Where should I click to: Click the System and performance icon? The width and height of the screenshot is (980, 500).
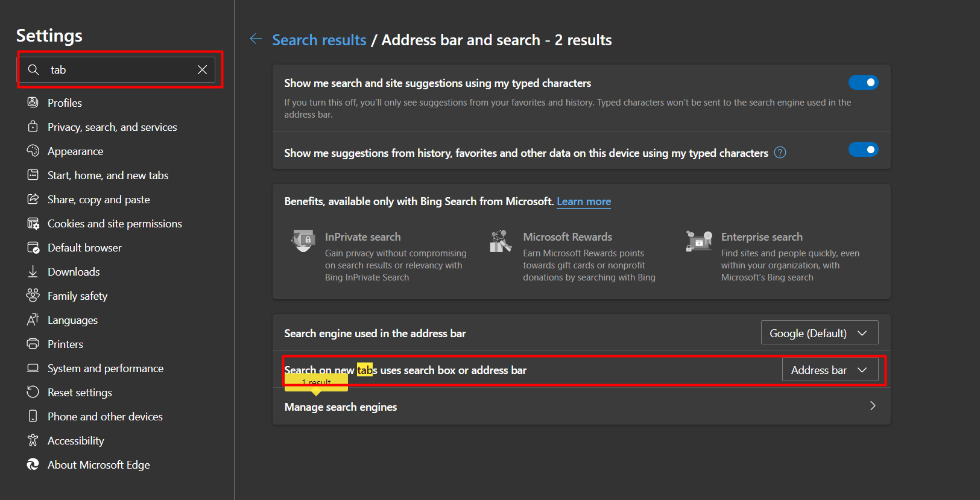point(33,368)
